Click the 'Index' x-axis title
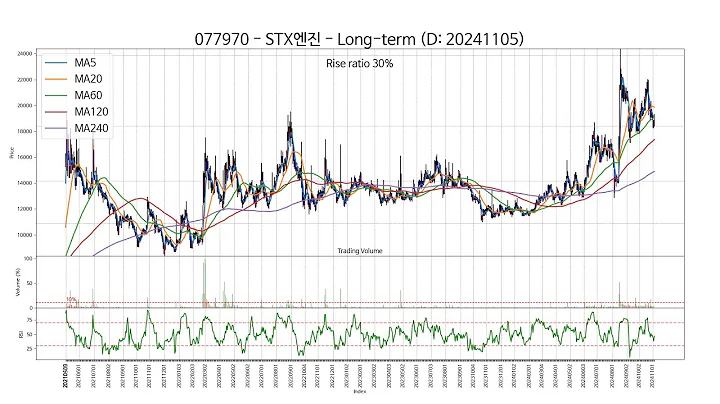This screenshot has width=720, height=404. click(x=360, y=392)
